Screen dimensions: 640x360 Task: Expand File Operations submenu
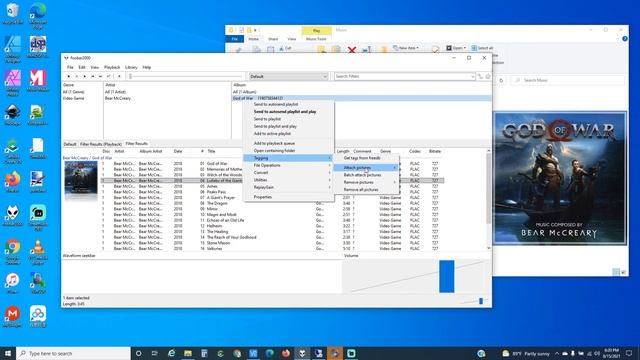coord(288,165)
